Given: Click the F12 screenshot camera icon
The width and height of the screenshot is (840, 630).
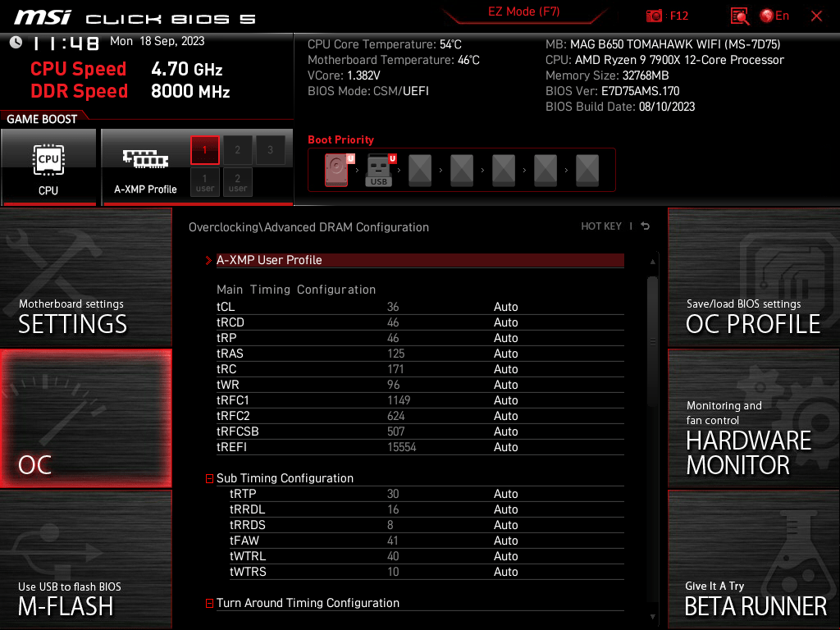Looking at the screenshot, I should [x=654, y=16].
